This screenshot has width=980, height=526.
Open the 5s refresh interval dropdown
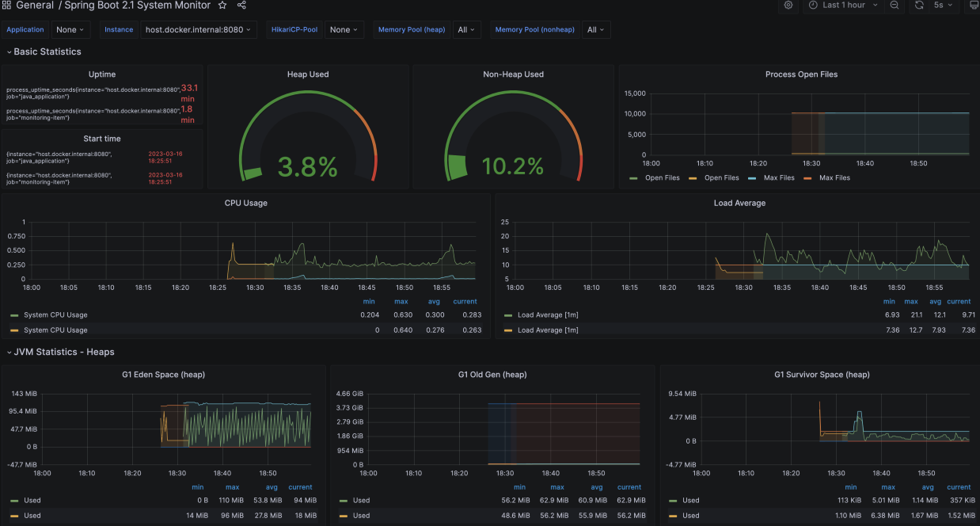[x=943, y=5]
